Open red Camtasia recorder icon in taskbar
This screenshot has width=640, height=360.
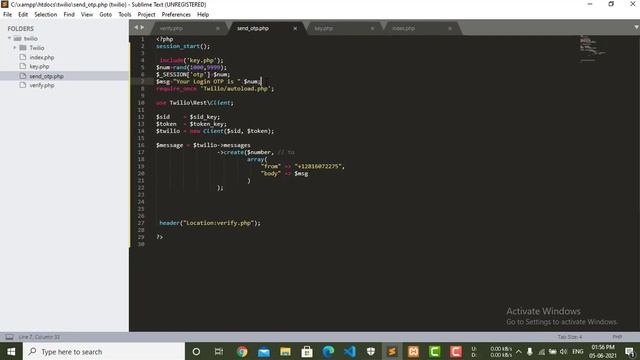pos(456,351)
